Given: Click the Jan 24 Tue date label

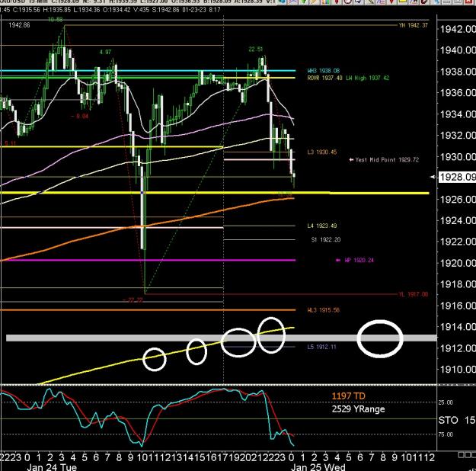Looking at the screenshot, I should pos(52,466).
